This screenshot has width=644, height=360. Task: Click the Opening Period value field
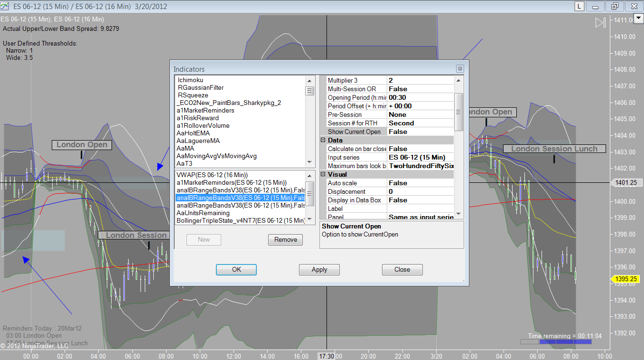pyautogui.click(x=420, y=97)
